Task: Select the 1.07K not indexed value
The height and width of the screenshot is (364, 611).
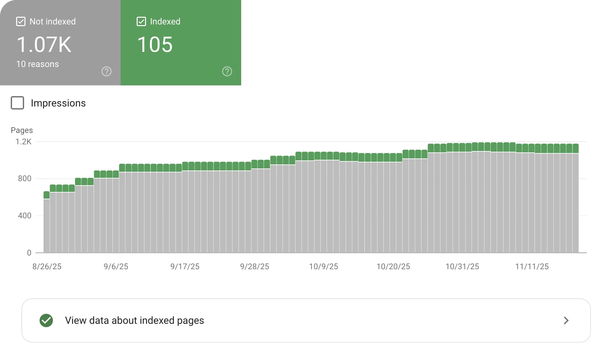Action: click(44, 45)
